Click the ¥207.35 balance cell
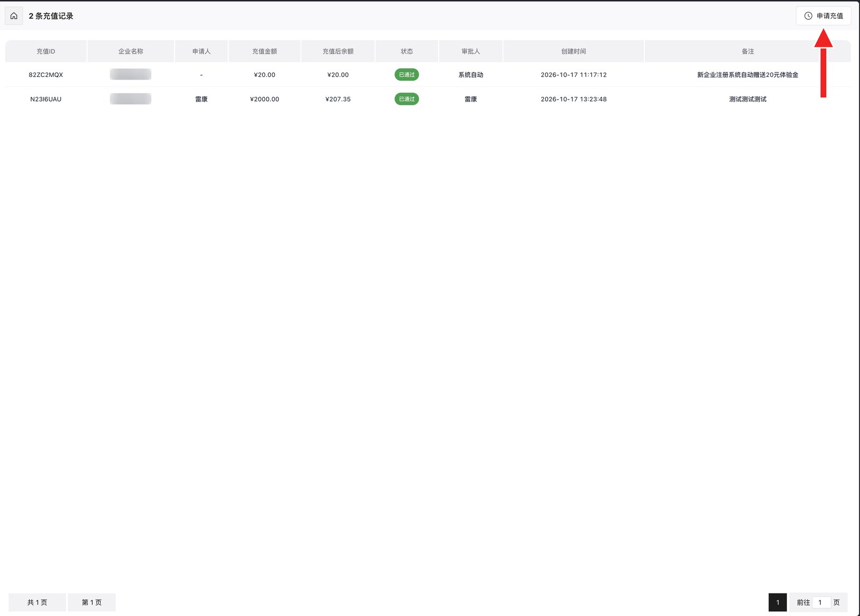This screenshot has width=860, height=616. [338, 99]
